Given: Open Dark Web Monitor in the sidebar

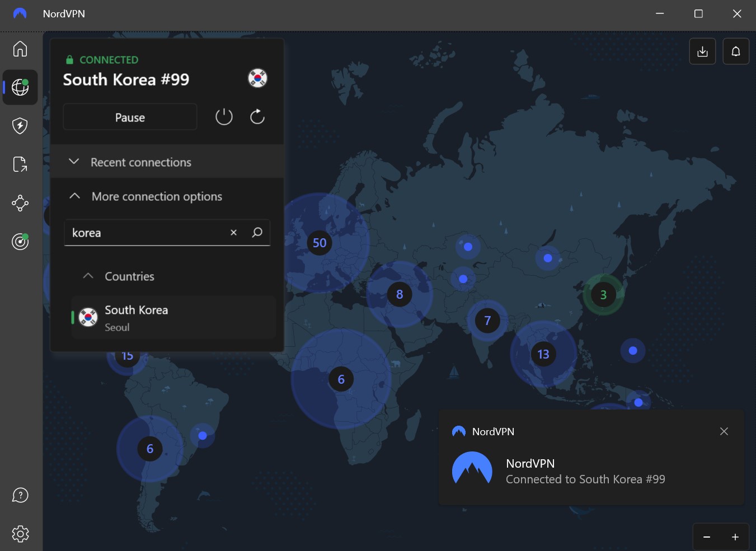Looking at the screenshot, I should tap(20, 242).
